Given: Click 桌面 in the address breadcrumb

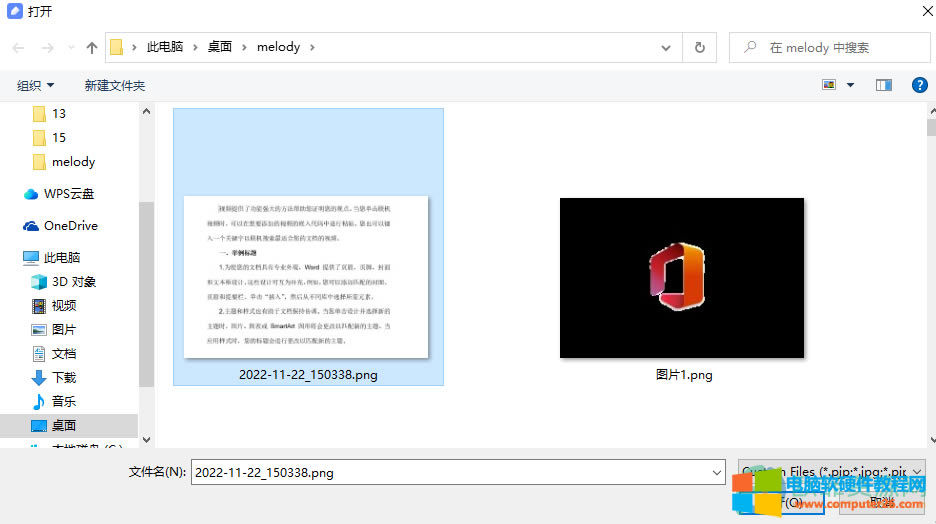Looking at the screenshot, I should (x=219, y=47).
